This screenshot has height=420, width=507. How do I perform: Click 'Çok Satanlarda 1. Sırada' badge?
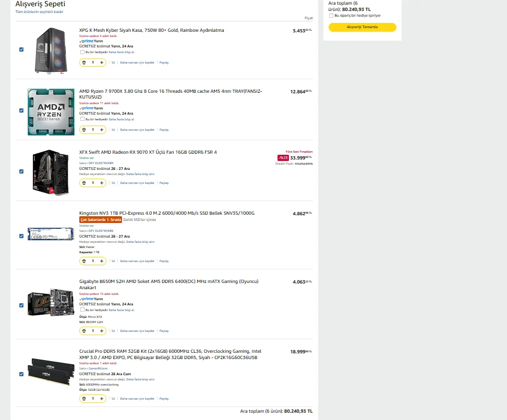[101, 220]
